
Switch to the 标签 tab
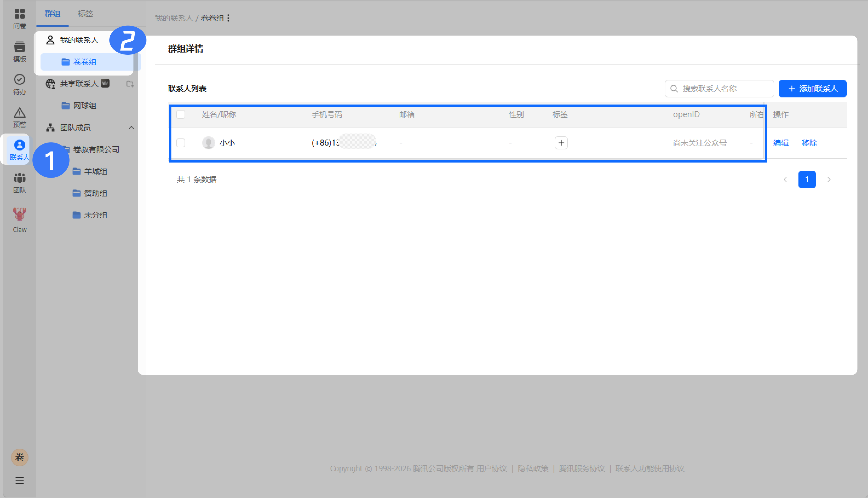coord(85,14)
